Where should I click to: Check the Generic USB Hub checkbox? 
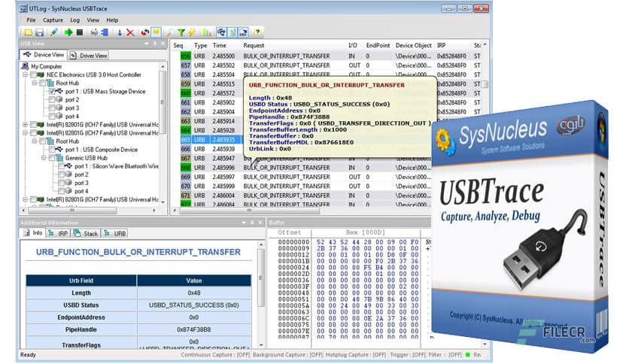(52, 158)
